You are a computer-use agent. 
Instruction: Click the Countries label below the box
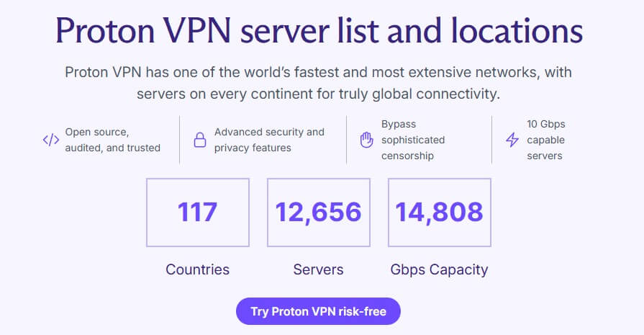[197, 270]
